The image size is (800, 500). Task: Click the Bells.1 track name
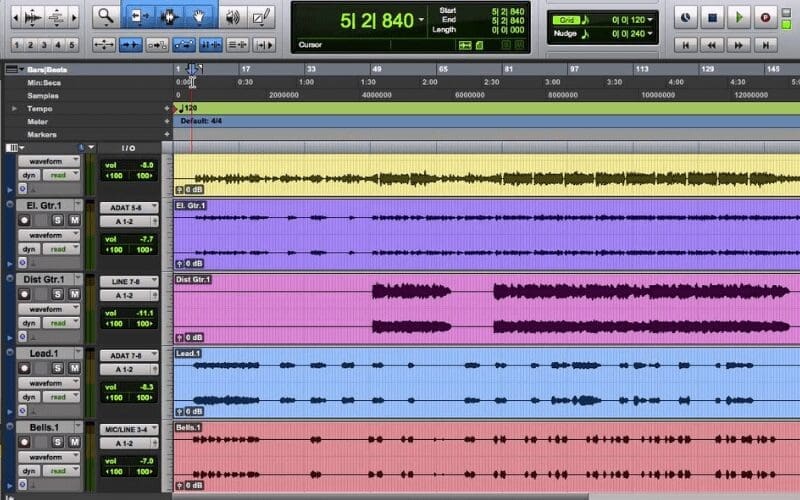pos(44,428)
